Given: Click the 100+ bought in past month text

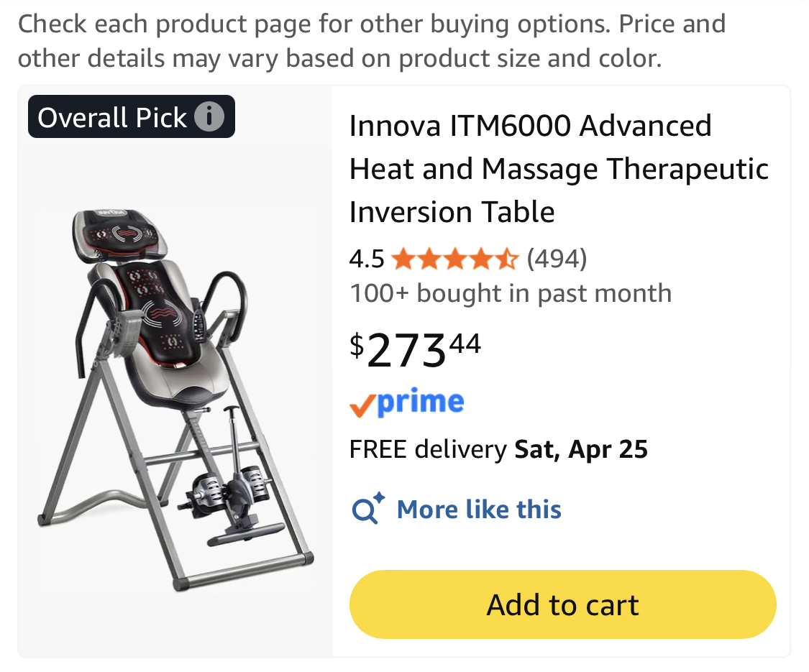Looking at the screenshot, I should point(511,293).
